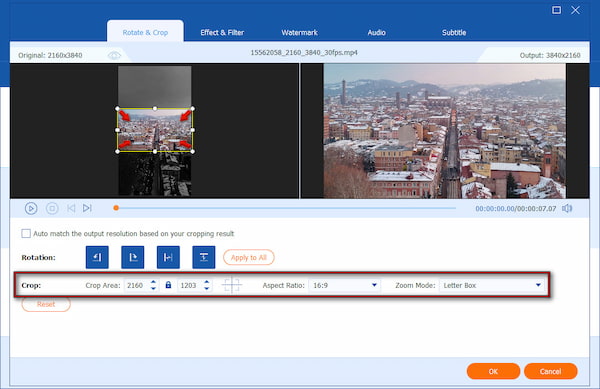Image resolution: width=600 pixels, height=389 pixels.
Task: Click the timecode 00:00:00.00/00:00:07.07
Action: pyautogui.click(x=515, y=209)
